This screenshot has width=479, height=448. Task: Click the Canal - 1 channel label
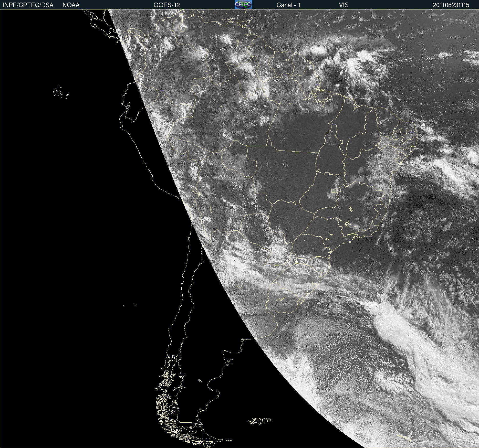tap(289, 5)
